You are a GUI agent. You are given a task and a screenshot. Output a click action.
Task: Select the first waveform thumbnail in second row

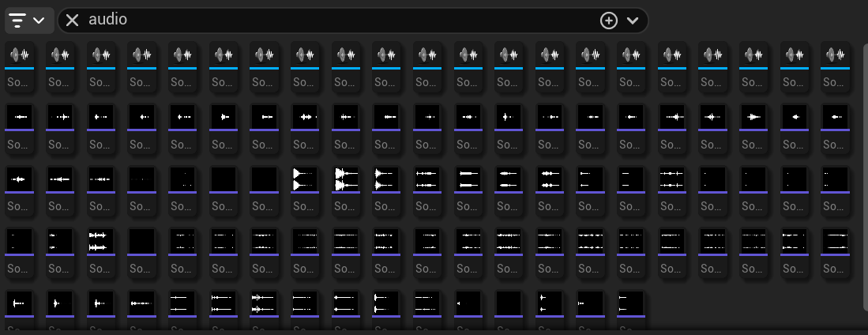pos(20,116)
